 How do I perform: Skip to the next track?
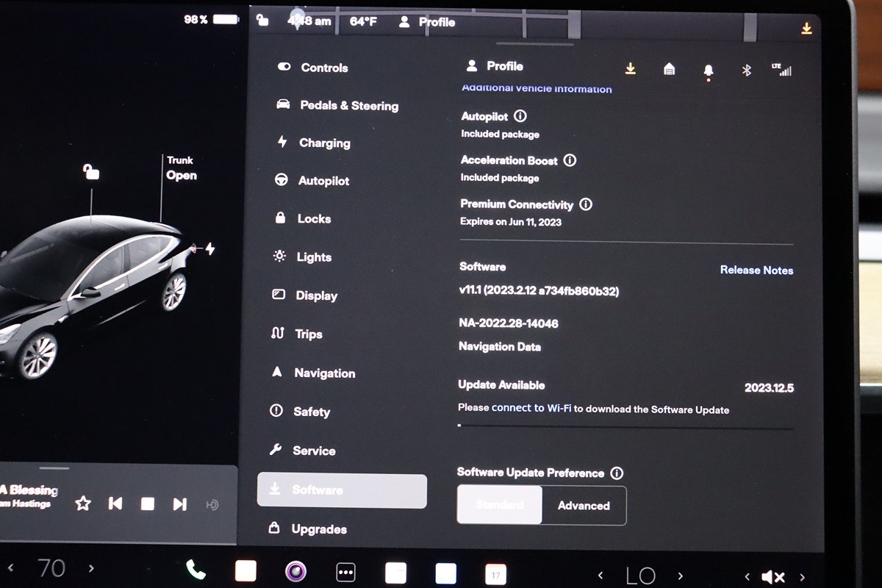pyautogui.click(x=179, y=503)
